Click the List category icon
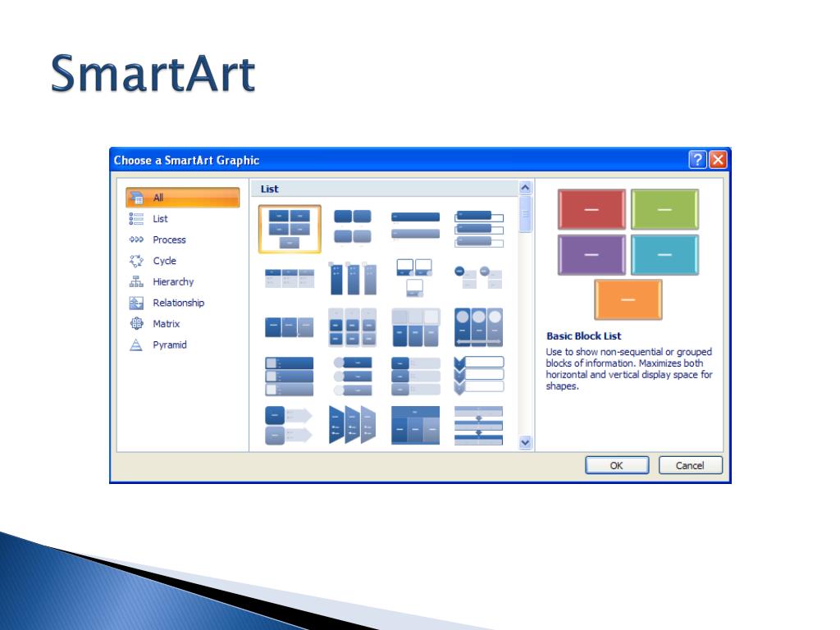 (136, 218)
